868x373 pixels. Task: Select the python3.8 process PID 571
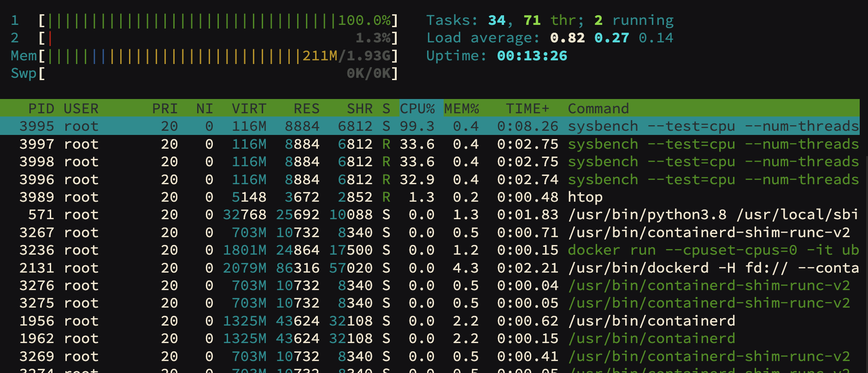(430, 215)
